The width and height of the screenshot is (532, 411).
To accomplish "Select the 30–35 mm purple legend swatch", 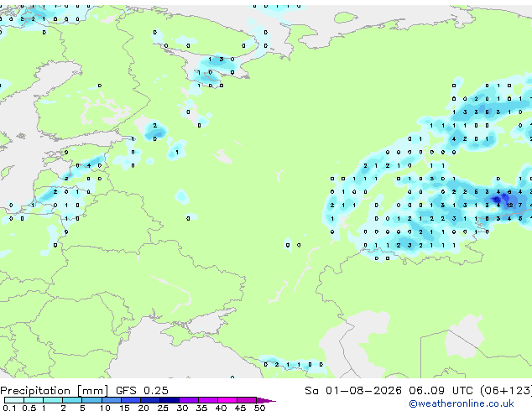I will click(x=189, y=400).
